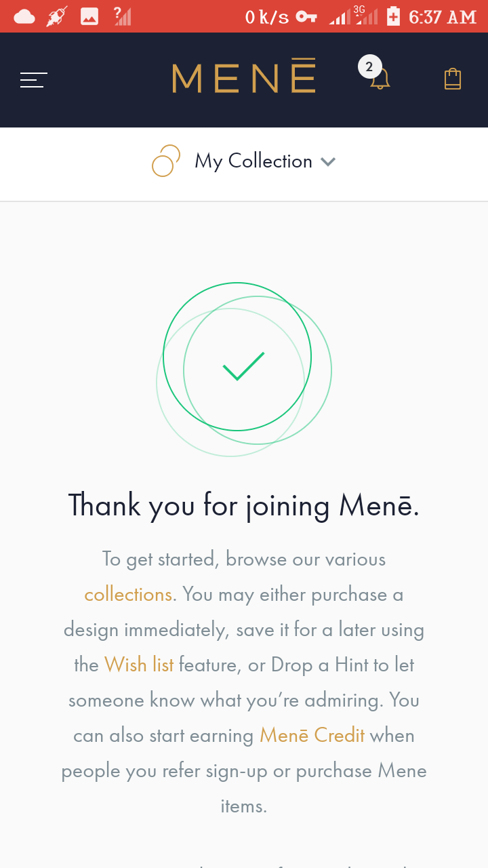Tap the 6:37 AM clock
488x868 pixels.
443,17
